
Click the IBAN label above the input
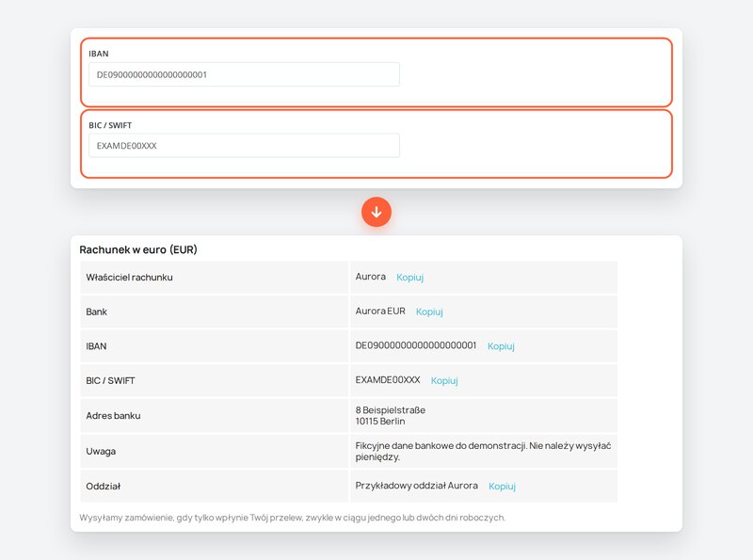pos(99,54)
